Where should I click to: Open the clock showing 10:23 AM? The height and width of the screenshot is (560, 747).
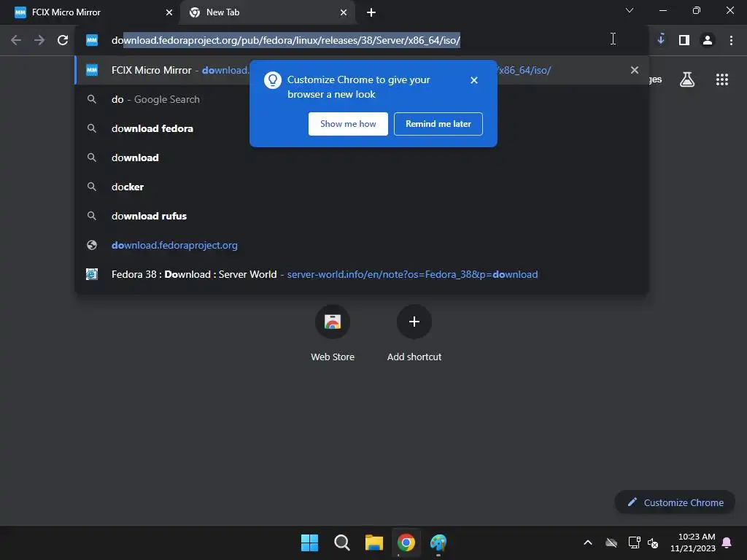[693, 542]
